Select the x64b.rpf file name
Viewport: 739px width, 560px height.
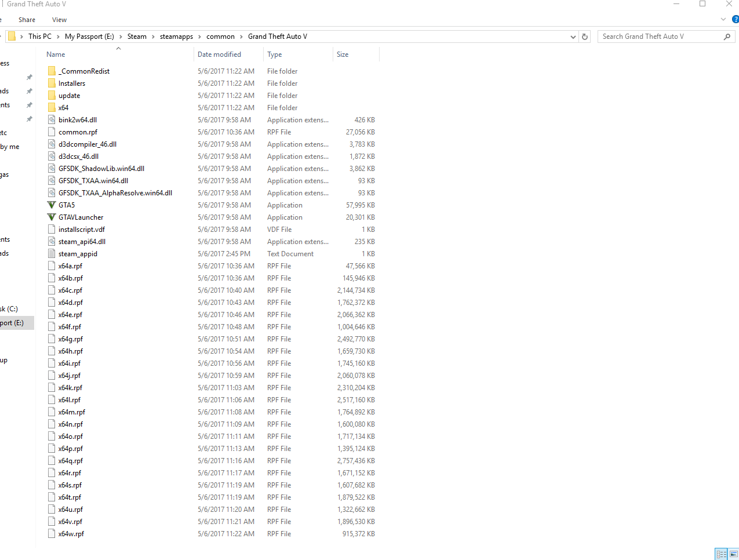click(71, 278)
